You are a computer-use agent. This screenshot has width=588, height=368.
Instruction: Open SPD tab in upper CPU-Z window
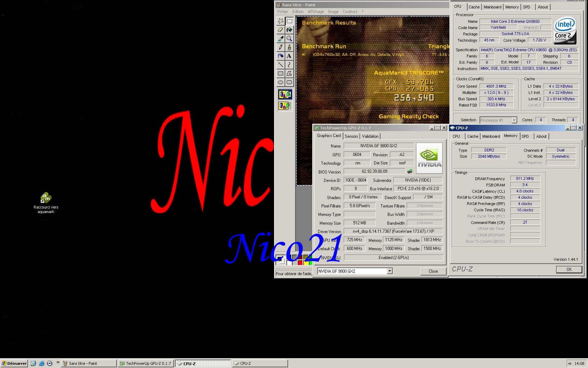(526, 7)
